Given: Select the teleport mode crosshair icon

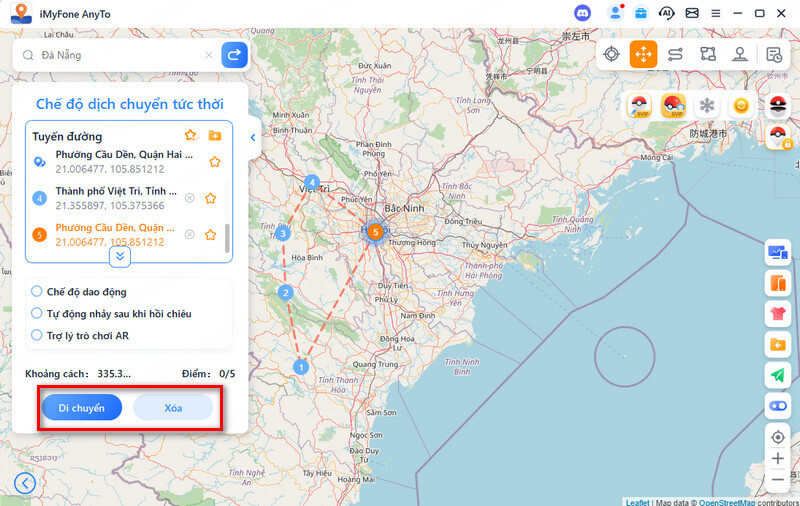Looking at the screenshot, I should tap(611, 54).
